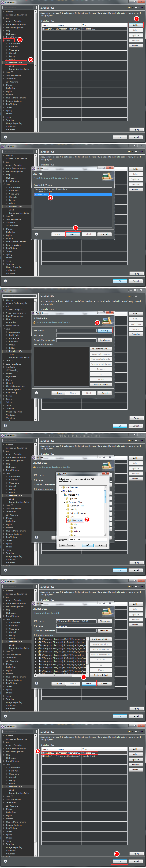Click Directory... button beside the empty JRE home field
This screenshot has width=146, height=868.
(105, 331)
